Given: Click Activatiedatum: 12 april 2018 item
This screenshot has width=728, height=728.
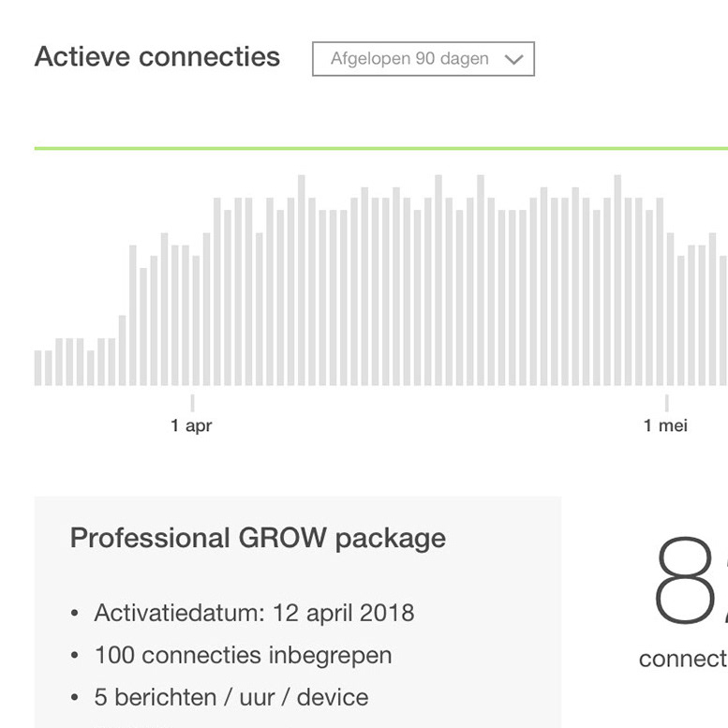Looking at the screenshot, I should 255,613.
